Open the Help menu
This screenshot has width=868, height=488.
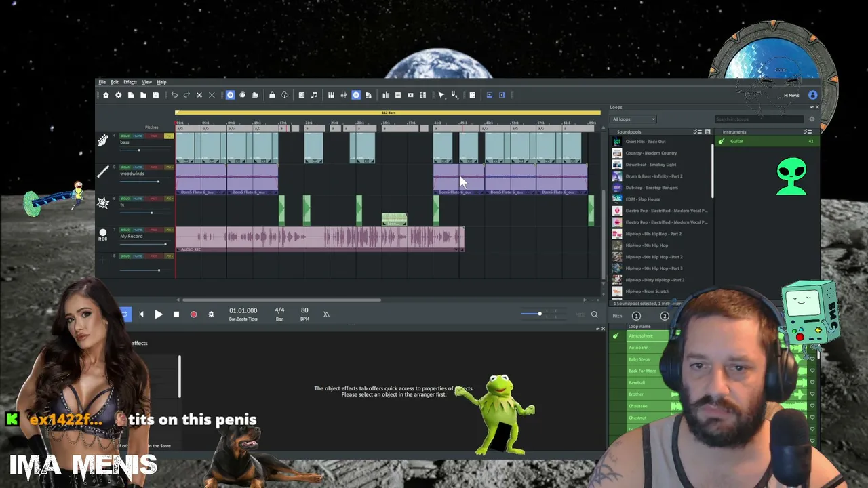coord(161,82)
